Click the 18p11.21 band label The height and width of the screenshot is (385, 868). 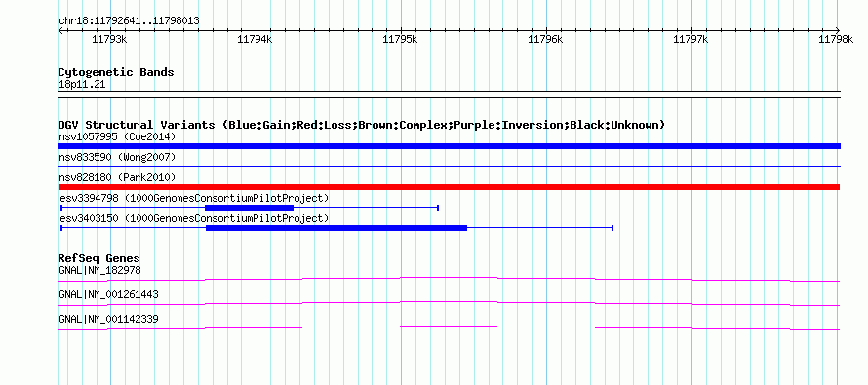[x=82, y=85]
